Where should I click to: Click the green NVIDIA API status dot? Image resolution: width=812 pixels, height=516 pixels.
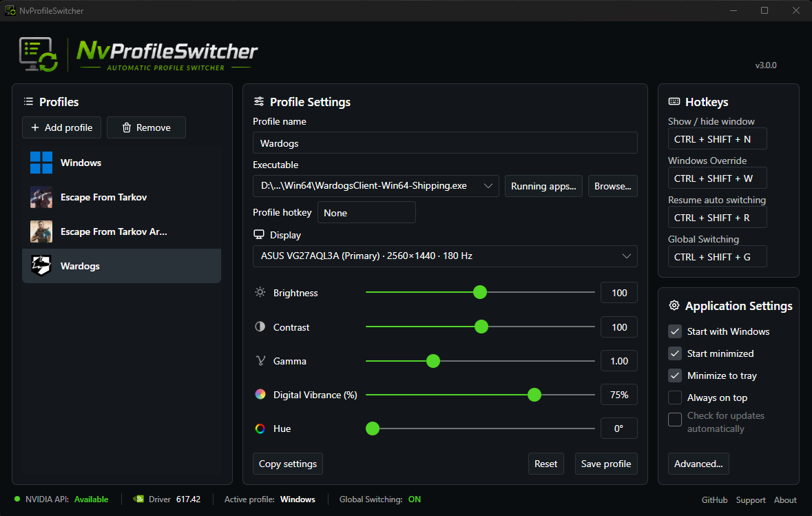pos(17,499)
